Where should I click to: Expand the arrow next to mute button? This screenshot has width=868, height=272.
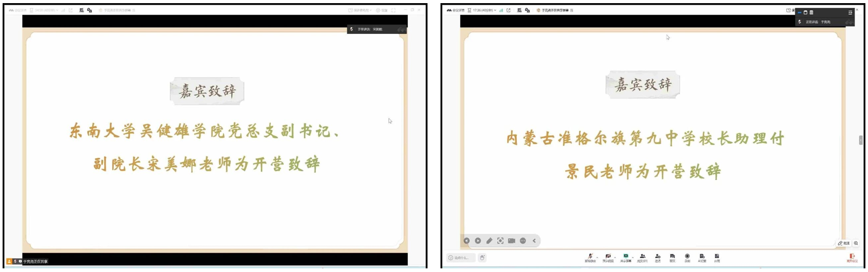tap(597, 257)
